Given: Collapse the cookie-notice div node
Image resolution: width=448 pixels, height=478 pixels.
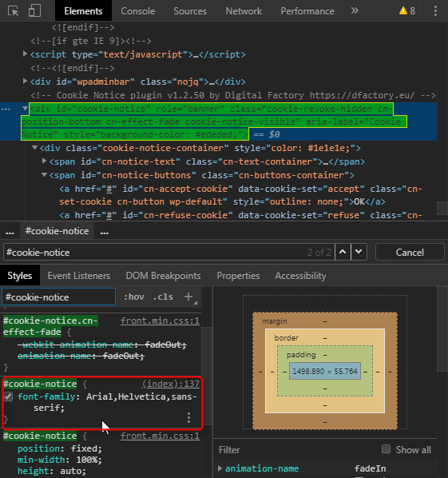Looking at the screenshot, I should [25, 109].
